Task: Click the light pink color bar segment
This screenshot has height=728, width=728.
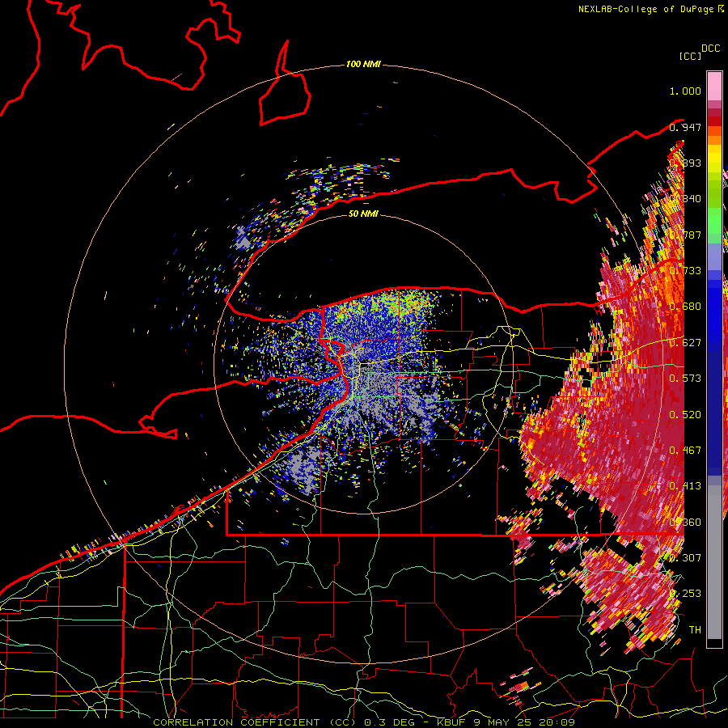Action: point(714,86)
